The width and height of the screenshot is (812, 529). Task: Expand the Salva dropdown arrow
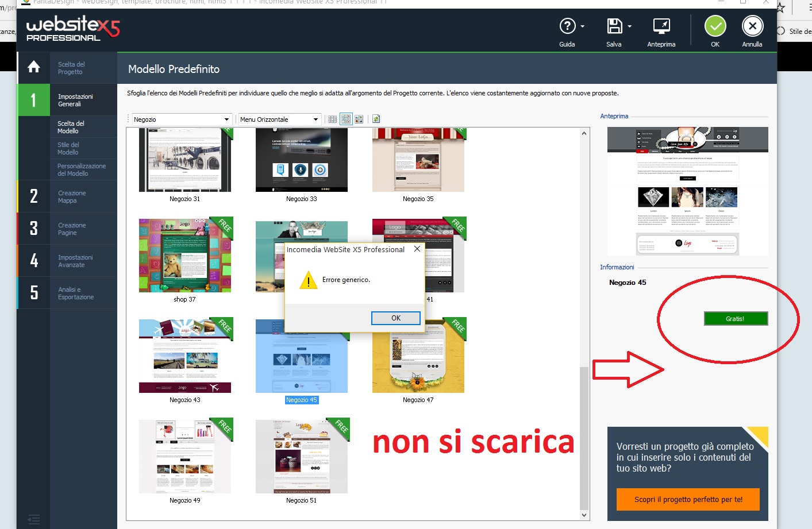coord(629,26)
